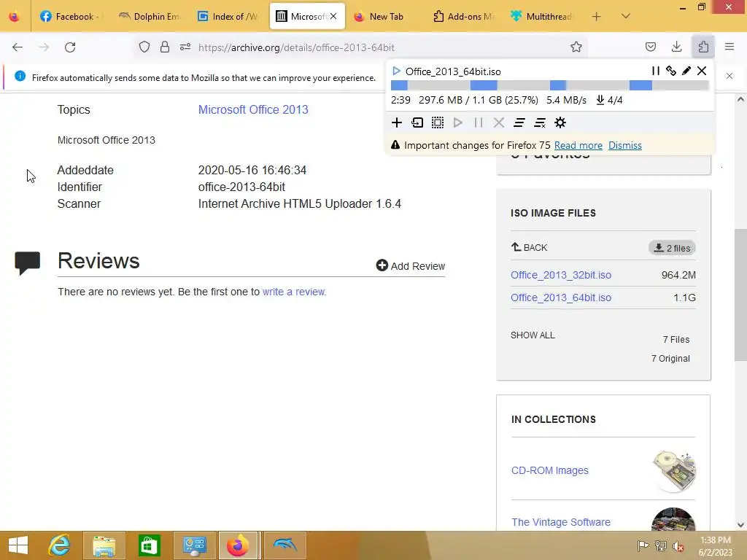Bookmark this page with the star

576,47
